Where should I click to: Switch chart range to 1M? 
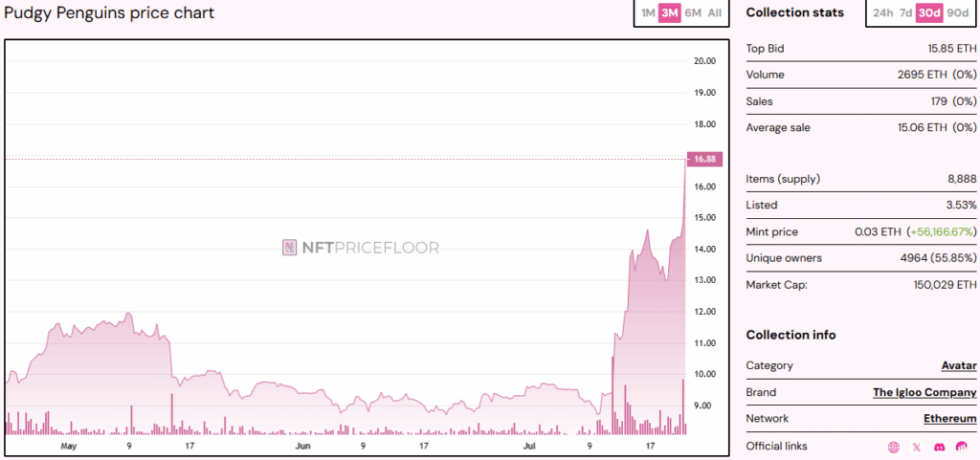point(648,13)
